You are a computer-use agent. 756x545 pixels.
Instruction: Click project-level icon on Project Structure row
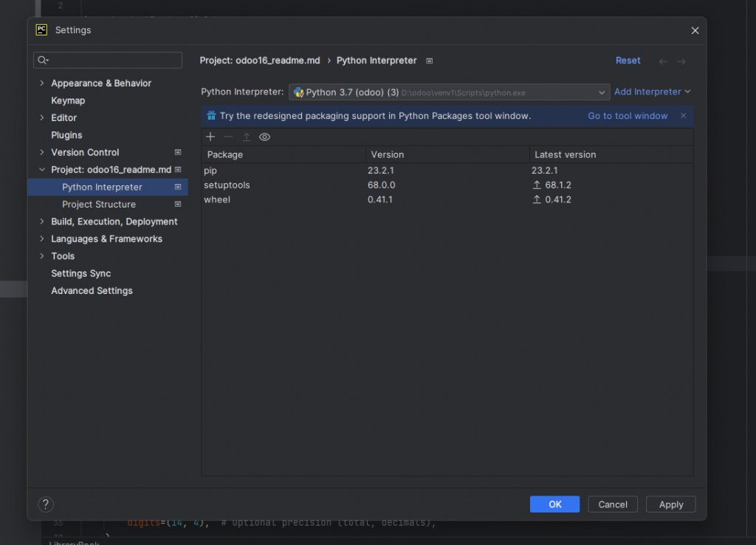pos(178,205)
